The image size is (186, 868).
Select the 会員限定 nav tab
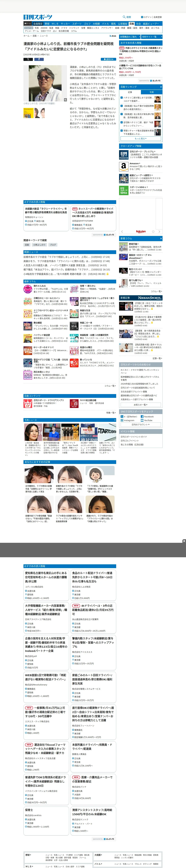pyautogui.click(x=38, y=24)
